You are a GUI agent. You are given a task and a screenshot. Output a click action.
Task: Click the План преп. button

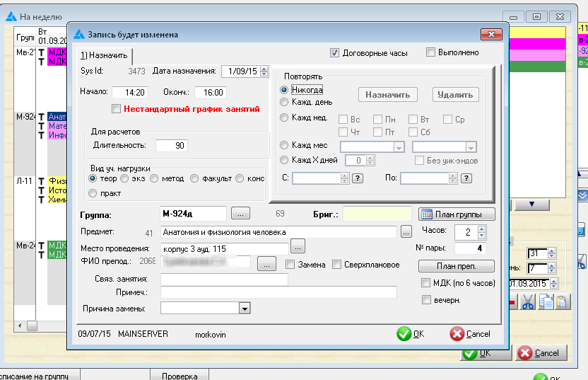click(456, 267)
